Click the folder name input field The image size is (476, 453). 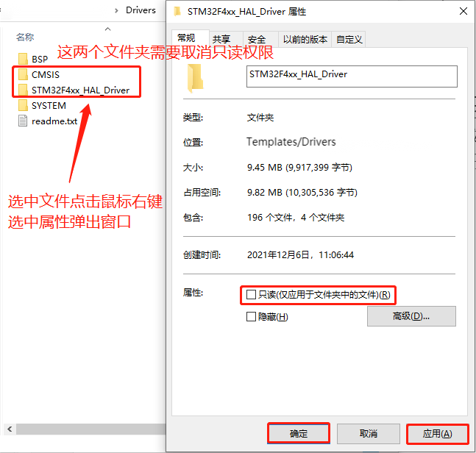pos(352,76)
